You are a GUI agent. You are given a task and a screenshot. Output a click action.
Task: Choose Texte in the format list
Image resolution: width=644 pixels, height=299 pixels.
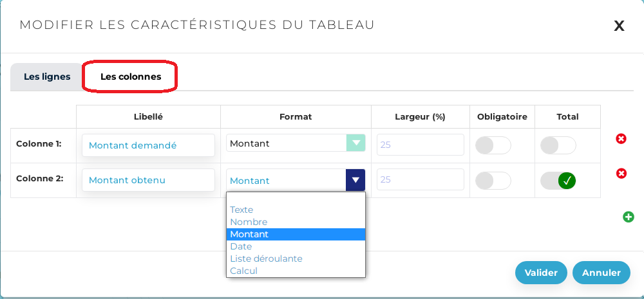pyautogui.click(x=241, y=210)
